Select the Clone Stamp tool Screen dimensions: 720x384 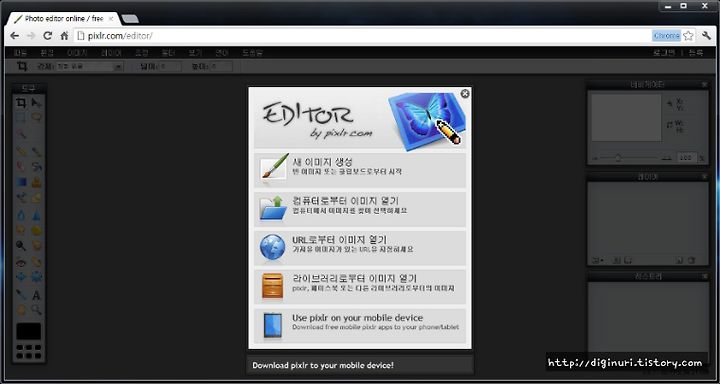(37, 182)
